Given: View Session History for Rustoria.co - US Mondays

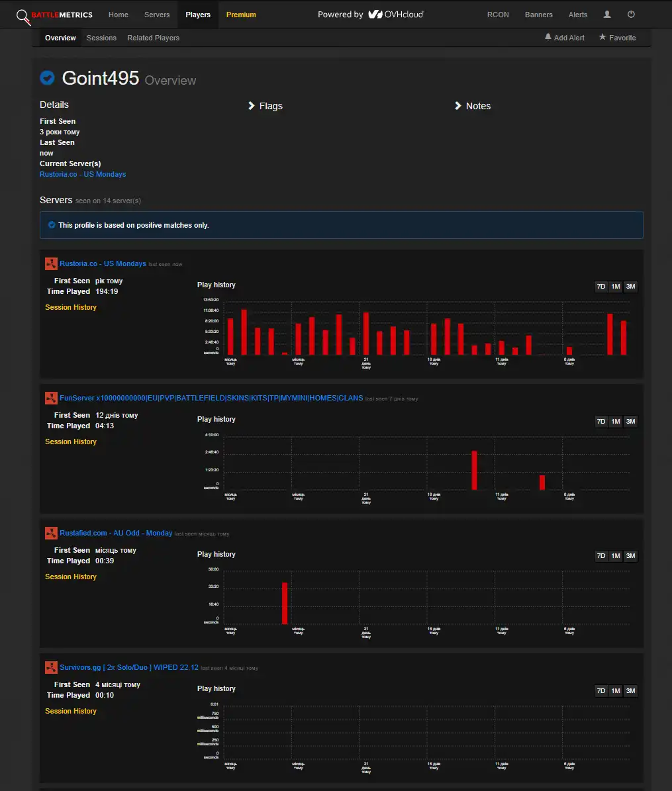Looking at the screenshot, I should click(71, 307).
